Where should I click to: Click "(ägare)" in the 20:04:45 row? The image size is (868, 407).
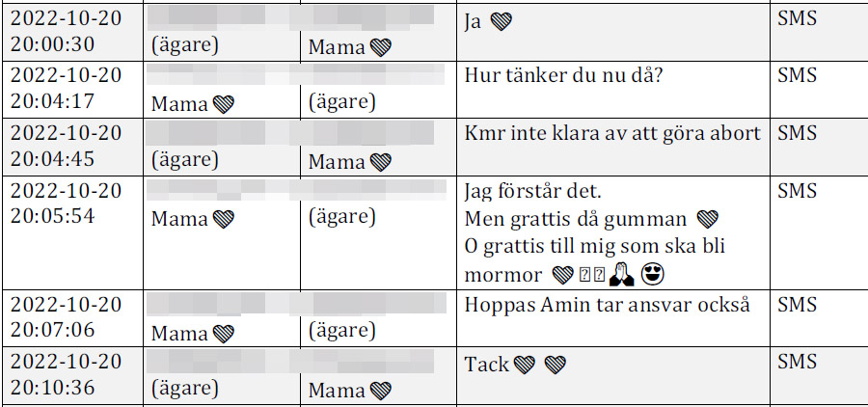coord(185,160)
